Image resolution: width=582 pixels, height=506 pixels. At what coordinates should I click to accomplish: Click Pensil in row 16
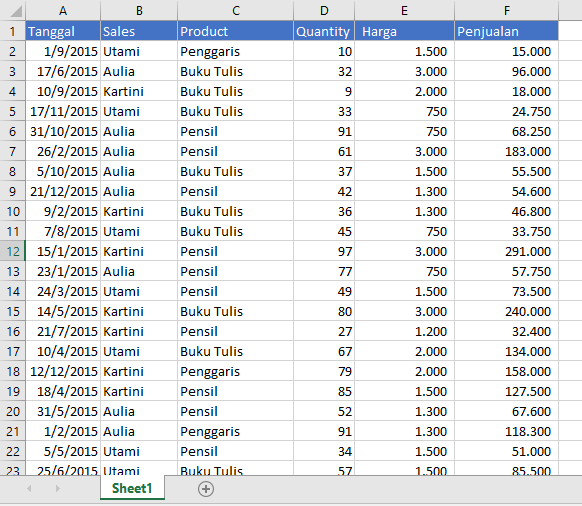236,332
